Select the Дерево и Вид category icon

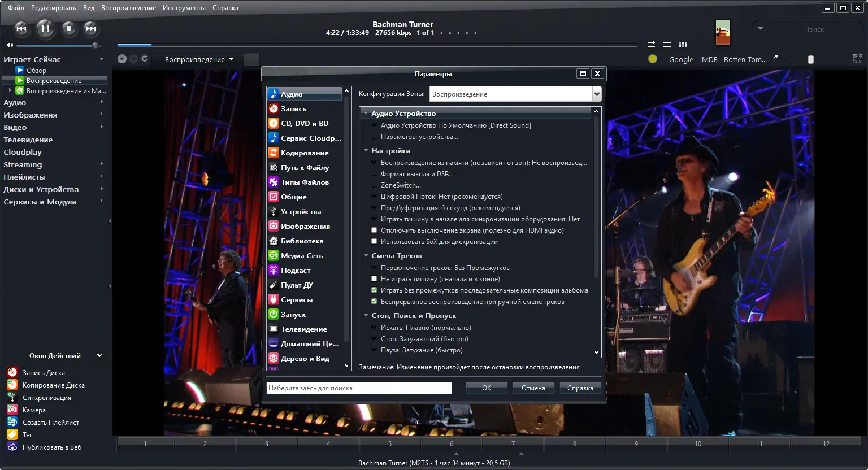[x=274, y=358]
